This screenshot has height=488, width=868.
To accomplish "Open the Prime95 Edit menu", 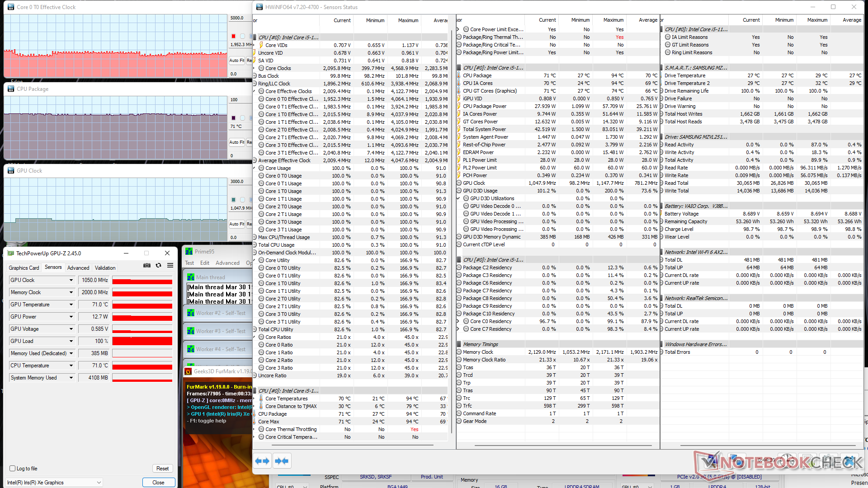I will [205, 263].
